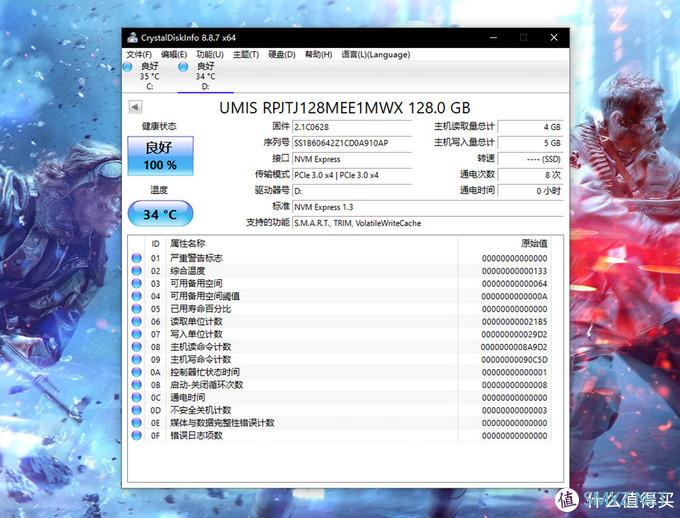Viewport: 680px width, 518px height.
Task: Select the D: disk tab at 34 °C
Action: pos(205,76)
